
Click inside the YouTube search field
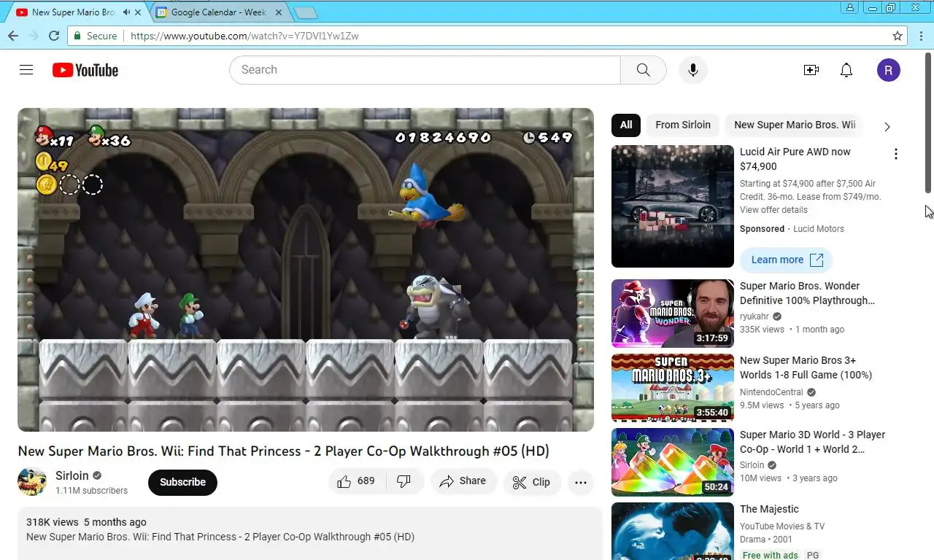425,70
